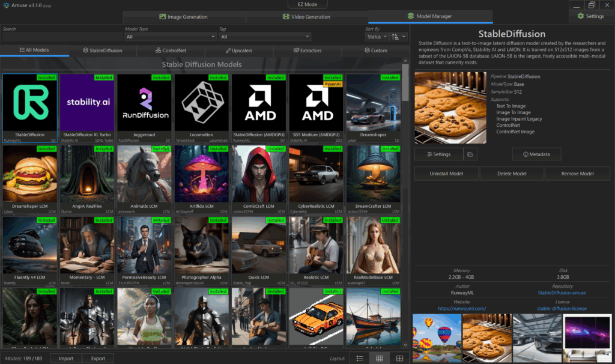Export the model list

click(98, 358)
